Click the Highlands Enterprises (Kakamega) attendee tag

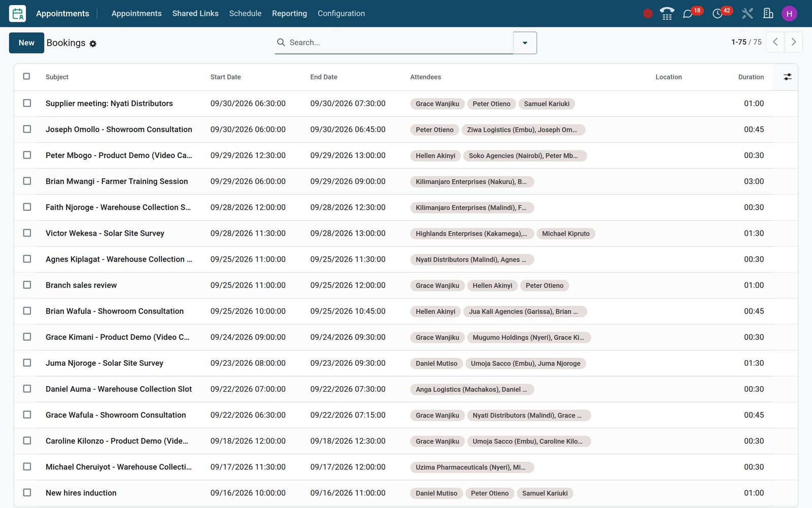471,234
